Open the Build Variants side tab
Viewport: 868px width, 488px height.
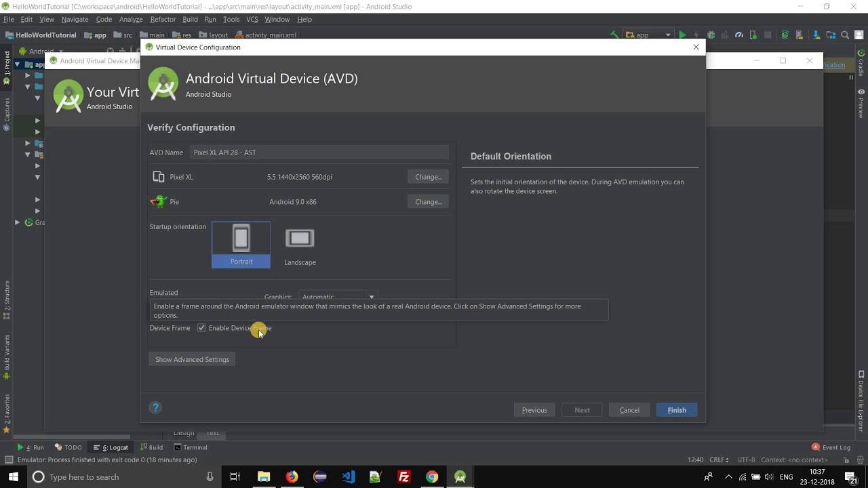tap(7, 357)
